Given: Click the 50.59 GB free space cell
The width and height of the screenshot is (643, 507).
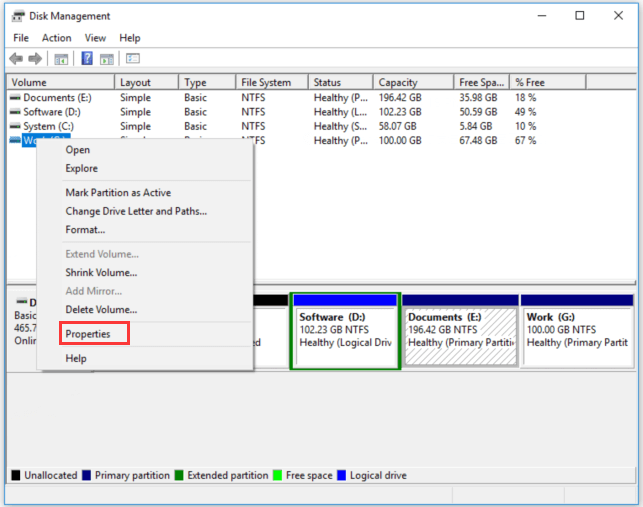Looking at the screenshot, I should point(478,112).
